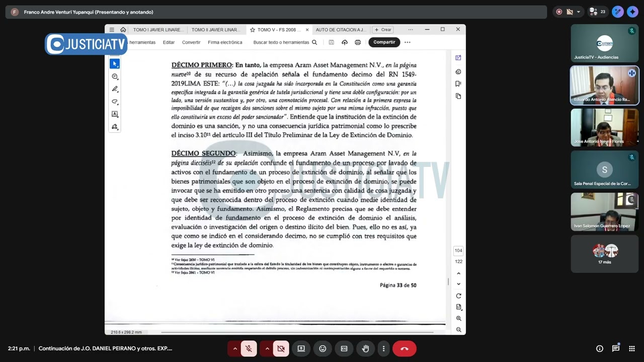The width and height of the screenshot is (644, 362).
Task: Open the Firma electrónica menu
Action: pyautogui.click(x=225, y=42)
